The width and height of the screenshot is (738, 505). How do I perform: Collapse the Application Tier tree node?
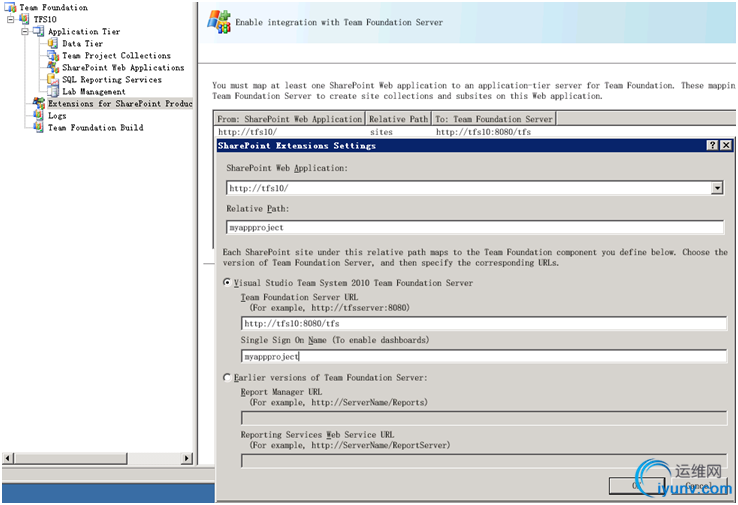[x=24, y=32]
